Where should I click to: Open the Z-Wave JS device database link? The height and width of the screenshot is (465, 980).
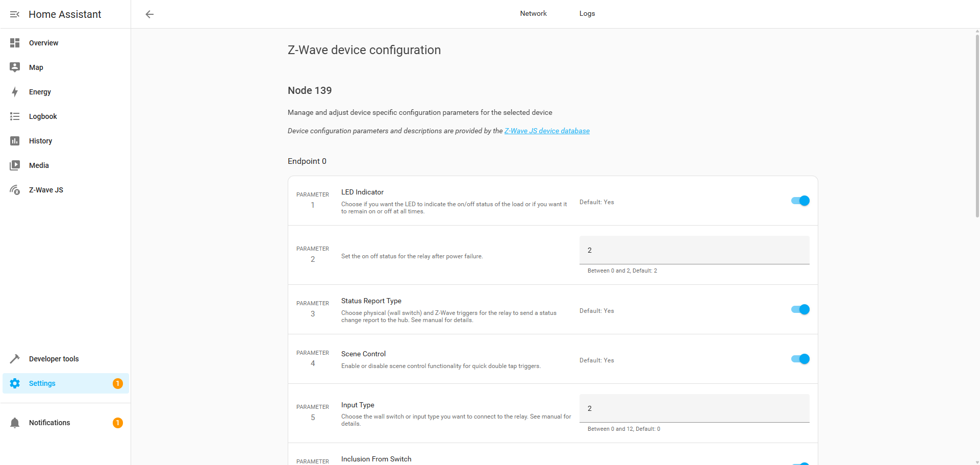point(547,131)
